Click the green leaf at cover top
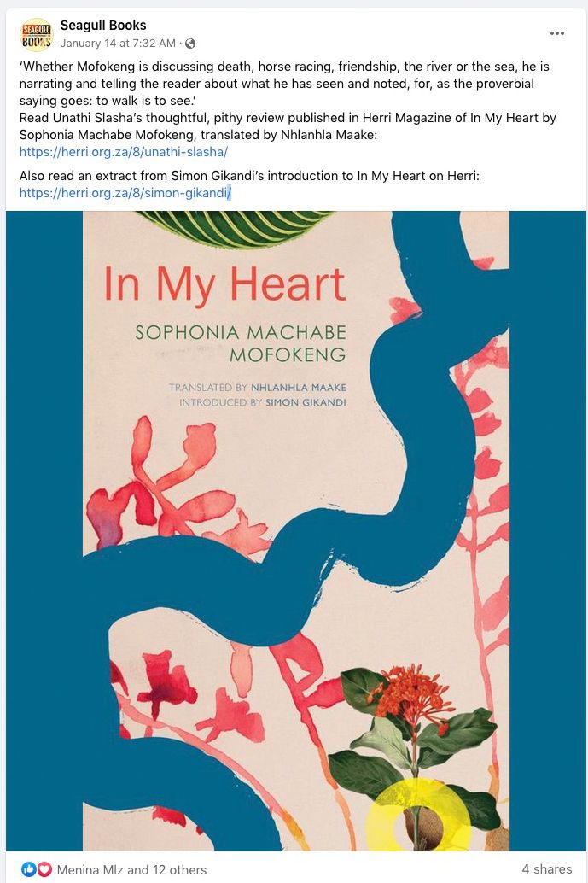The height and width of the screenshot is (883, 588). tap(236, 229)
